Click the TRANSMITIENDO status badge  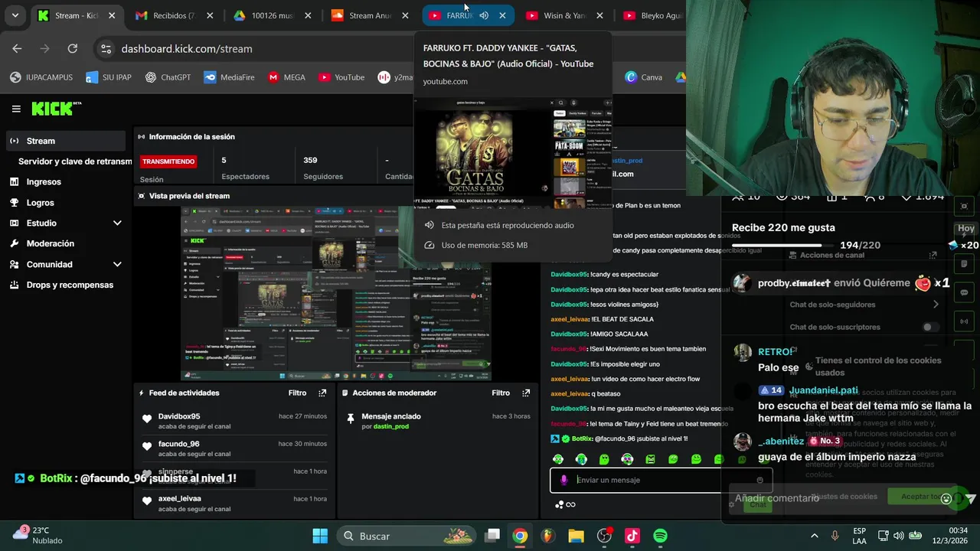click(168, 161)
